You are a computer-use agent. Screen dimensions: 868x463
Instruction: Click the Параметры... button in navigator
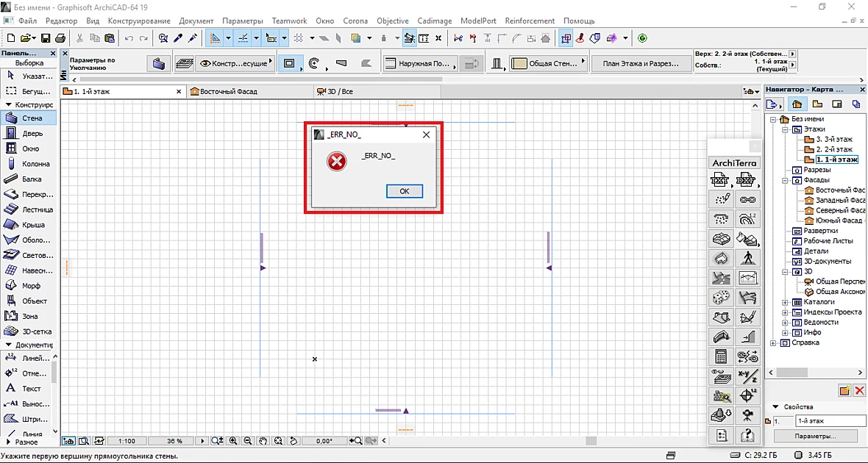tap(816, 437)
